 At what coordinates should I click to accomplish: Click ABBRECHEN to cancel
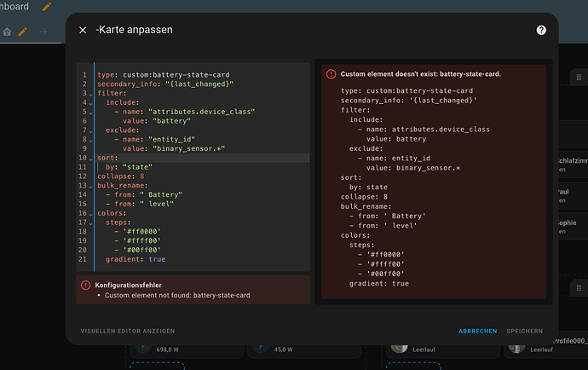click(x=478, y=331)
